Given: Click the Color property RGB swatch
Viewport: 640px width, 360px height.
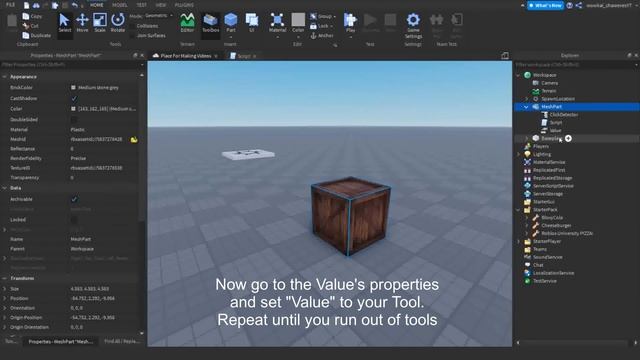Looking at the screenshot, I should tap(73, 109).
